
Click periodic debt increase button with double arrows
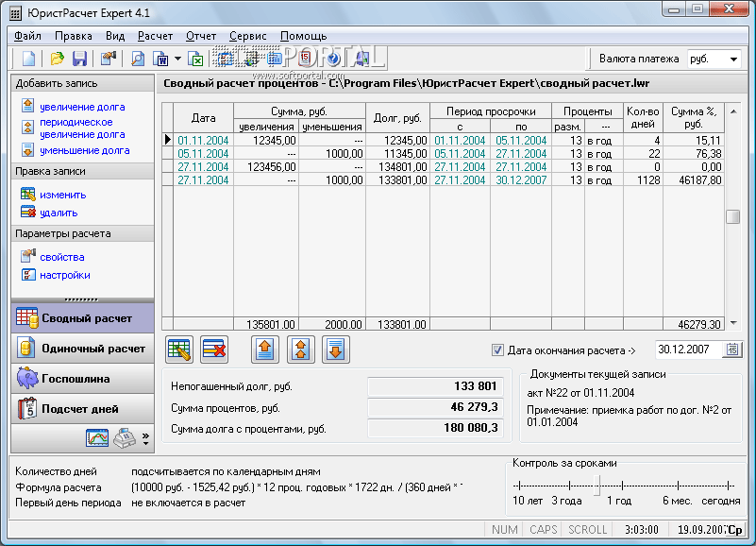click(x=301, y=350)
